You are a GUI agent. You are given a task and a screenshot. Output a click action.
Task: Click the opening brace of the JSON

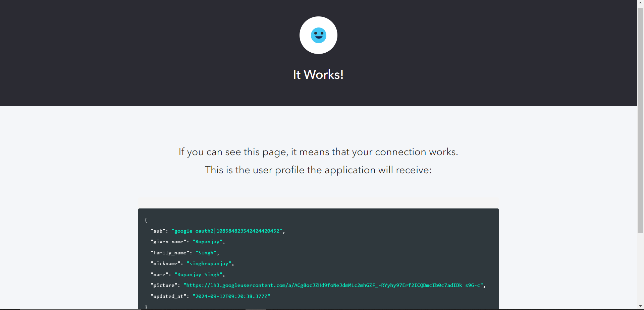click(x=146, y=220)
